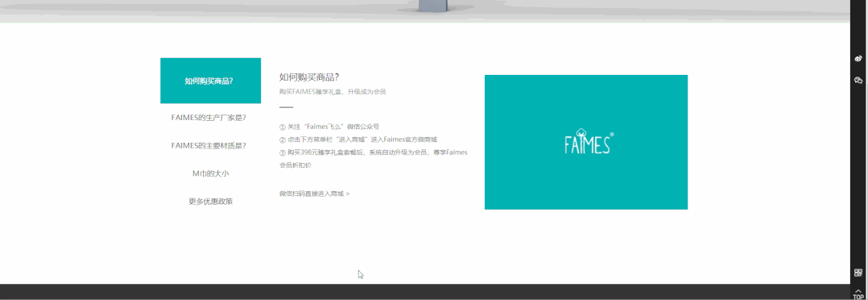
Task: Click step ③ 购买398元臻享礼盒套餐 text
Action: click(374, 159)
